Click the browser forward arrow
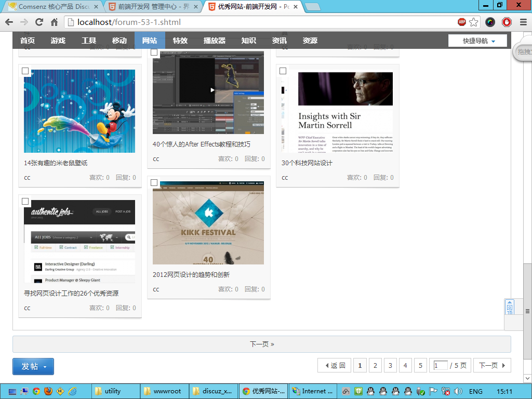The width and height of the screenshot is (532, 399). tap(24, 22)
